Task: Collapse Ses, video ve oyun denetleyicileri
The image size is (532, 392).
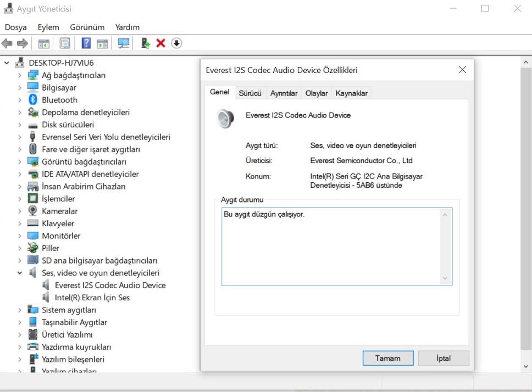Action: click(20, 273)
